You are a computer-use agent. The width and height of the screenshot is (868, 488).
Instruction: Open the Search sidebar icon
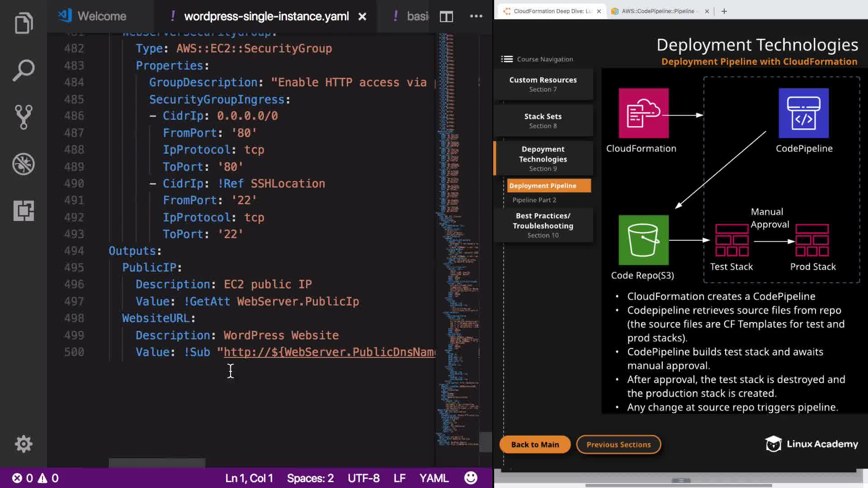pos(24,70)
